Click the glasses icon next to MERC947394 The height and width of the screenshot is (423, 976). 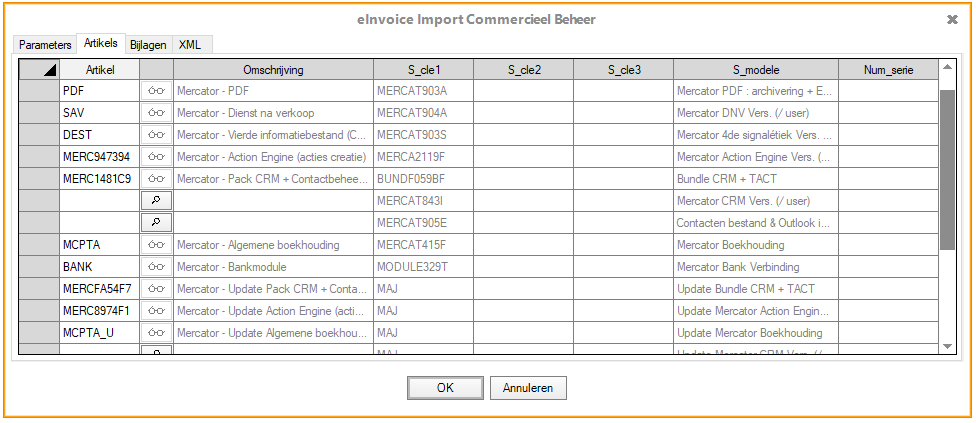pyautogui.click(x=156, y=157)
